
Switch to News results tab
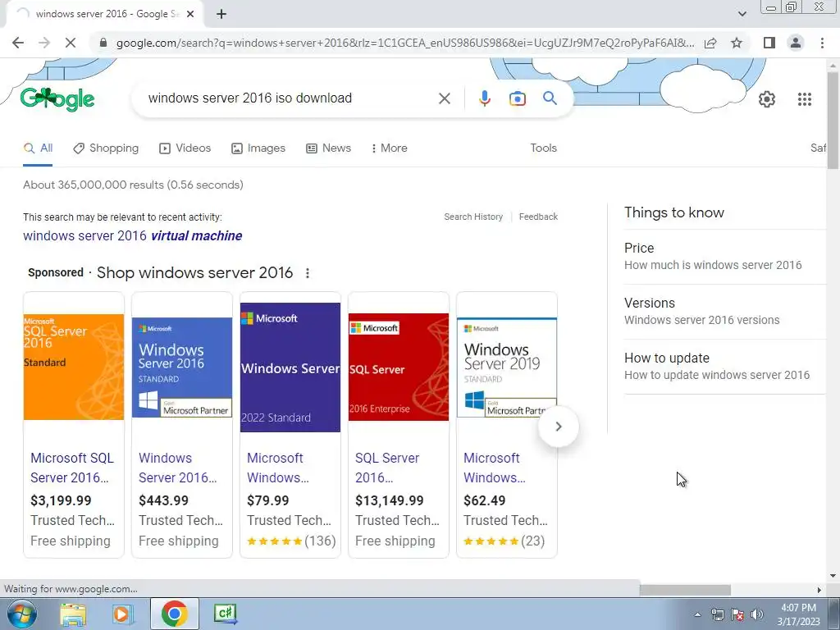[x=328, y=148]
